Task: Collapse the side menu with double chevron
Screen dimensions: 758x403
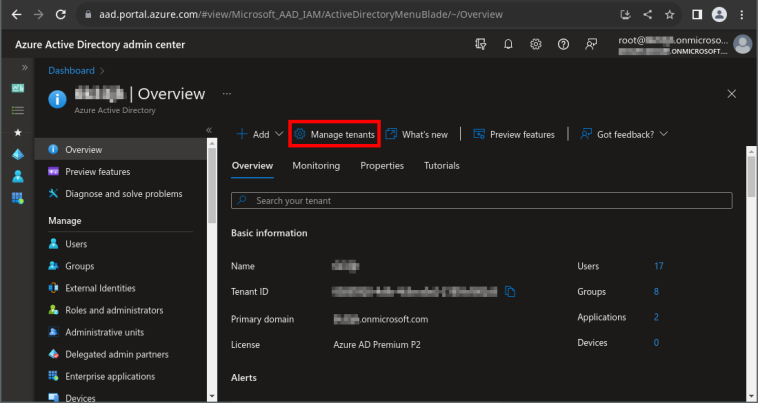Action: [x=209, y=130]
